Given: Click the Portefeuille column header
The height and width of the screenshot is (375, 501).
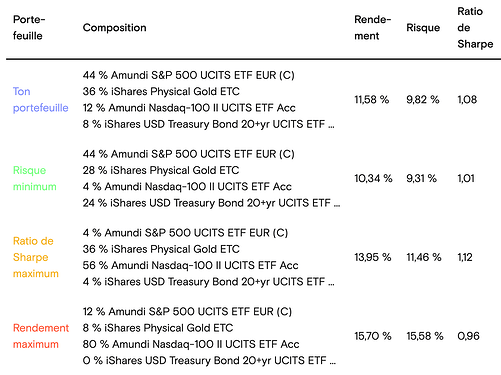Looking at the screenshot, I should point(29,28).
